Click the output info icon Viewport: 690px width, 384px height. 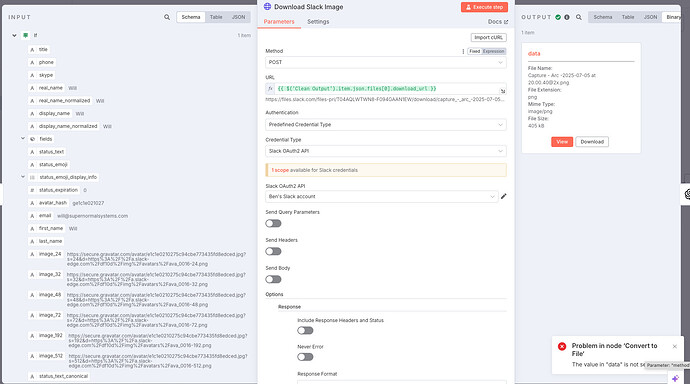[567, 17]
